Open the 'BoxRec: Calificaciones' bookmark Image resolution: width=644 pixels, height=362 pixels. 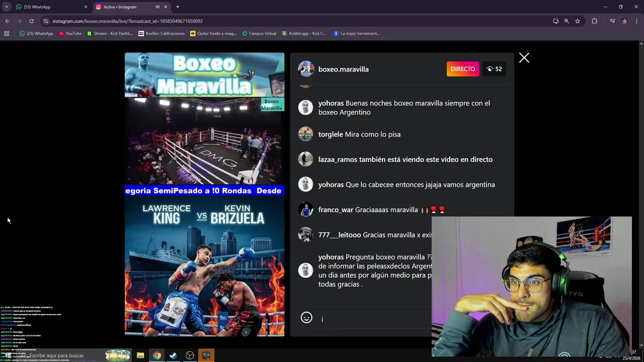pyautogui.click(x=162, y=34)
